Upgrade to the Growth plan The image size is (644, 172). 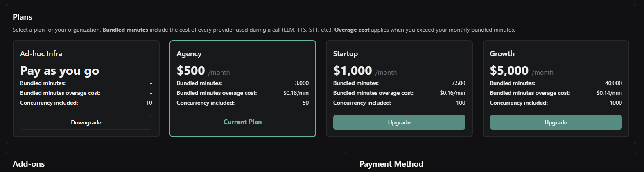[x=556, y=122]
